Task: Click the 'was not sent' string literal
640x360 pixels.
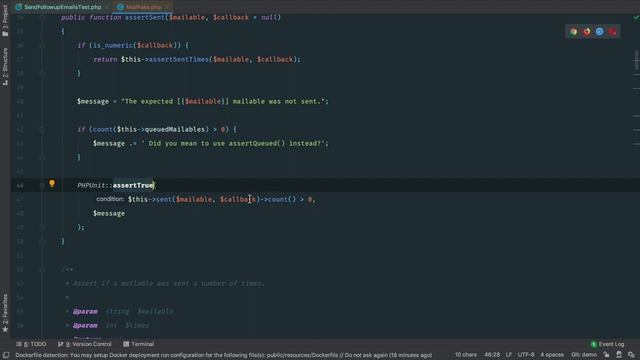Action: click(224, 101)
